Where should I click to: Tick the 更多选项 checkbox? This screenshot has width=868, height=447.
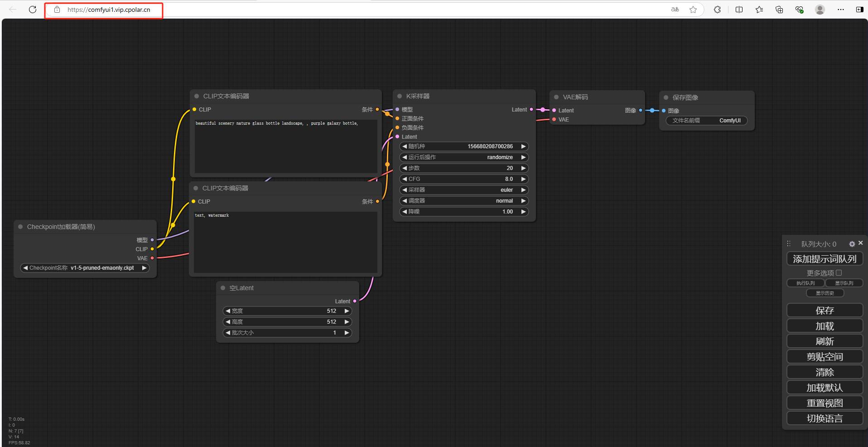tap(839, 273)
